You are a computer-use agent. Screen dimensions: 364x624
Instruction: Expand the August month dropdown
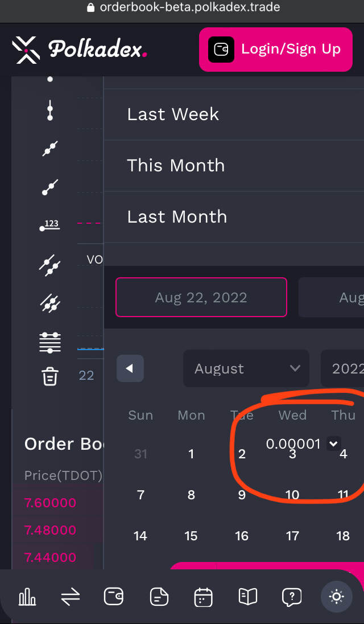coord(246,368)
